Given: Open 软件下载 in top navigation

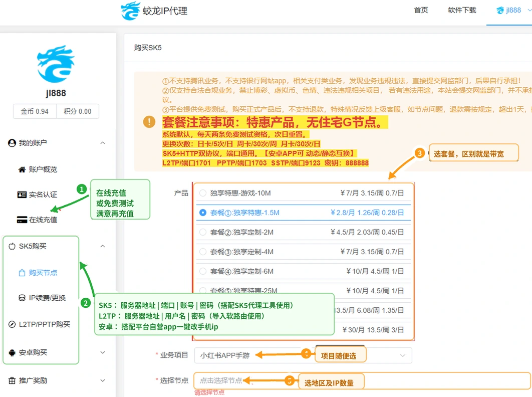Looking at the screenshot, I should [x=462, y=10].
